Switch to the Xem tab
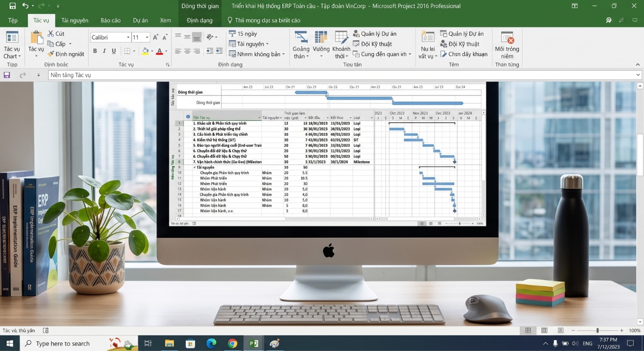 [x=166, y=20]
